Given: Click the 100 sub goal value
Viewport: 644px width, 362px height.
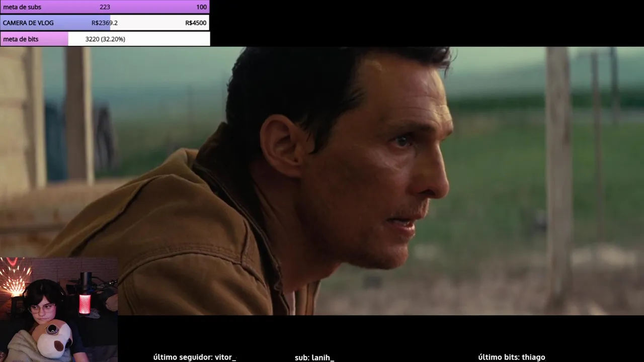Looking at the screenshot, I should tap(201, 7).
